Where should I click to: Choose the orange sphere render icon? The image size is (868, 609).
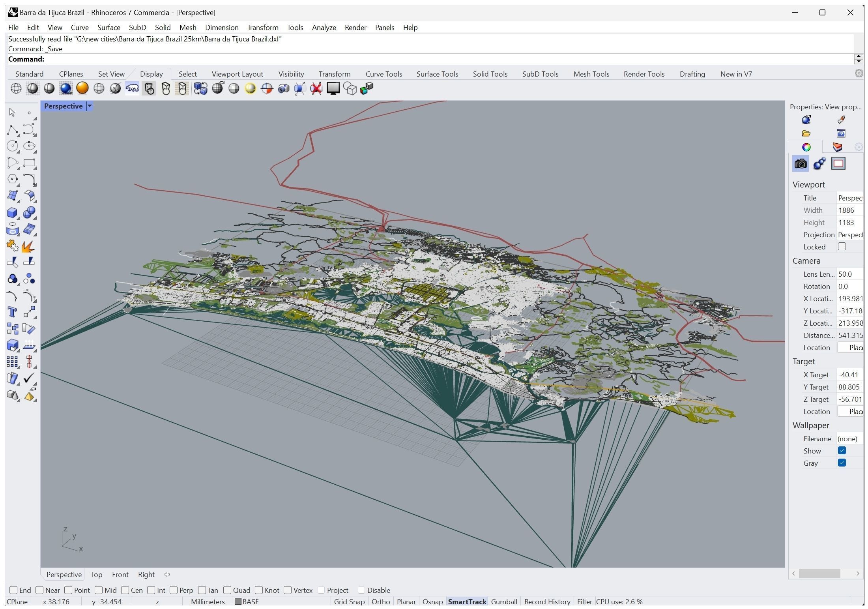coord(82,88)
